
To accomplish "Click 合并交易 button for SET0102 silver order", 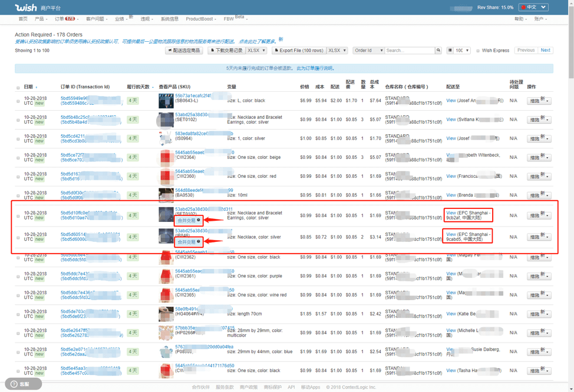I will tap(189, 221).
